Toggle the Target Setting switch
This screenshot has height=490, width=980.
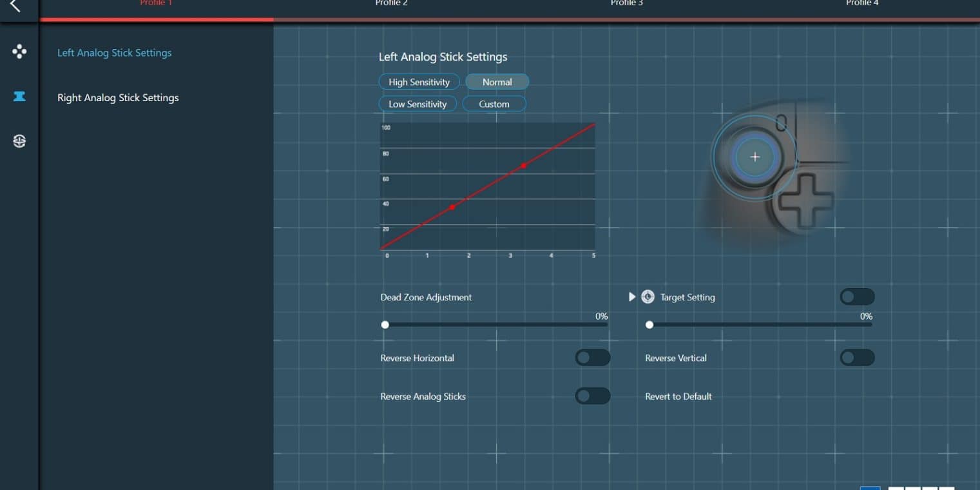tap(857, 297)
